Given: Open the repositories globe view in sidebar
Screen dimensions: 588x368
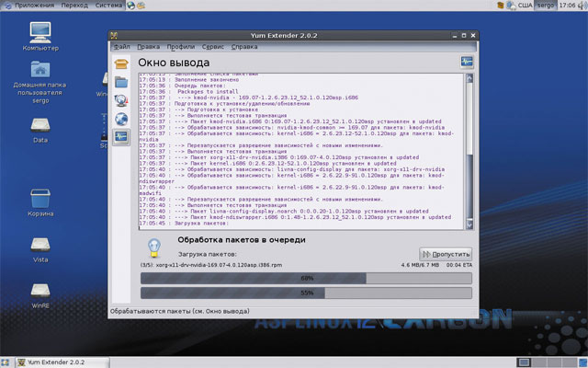Looking at the screenshot, I should pyautogui.click(x=121, y=119).
